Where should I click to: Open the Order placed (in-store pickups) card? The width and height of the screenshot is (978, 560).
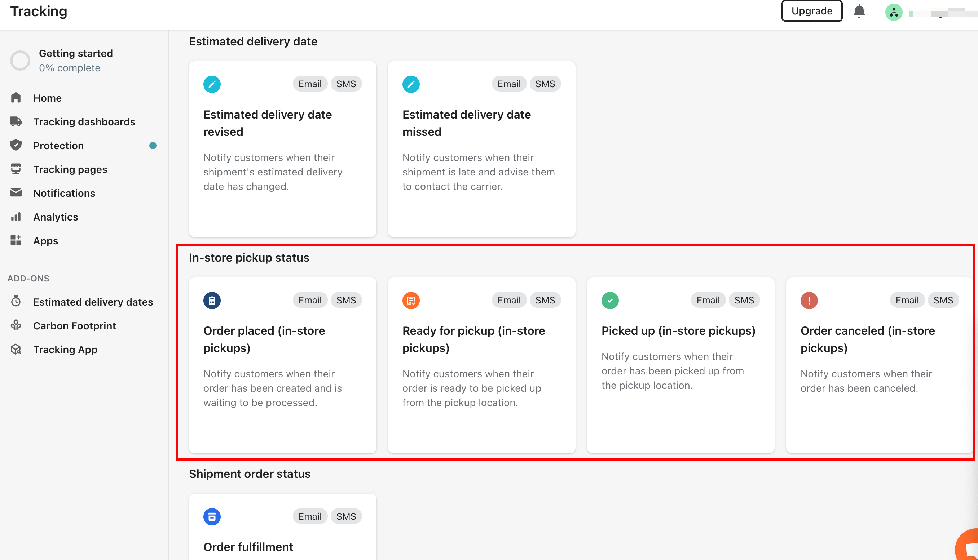(282, 365)
